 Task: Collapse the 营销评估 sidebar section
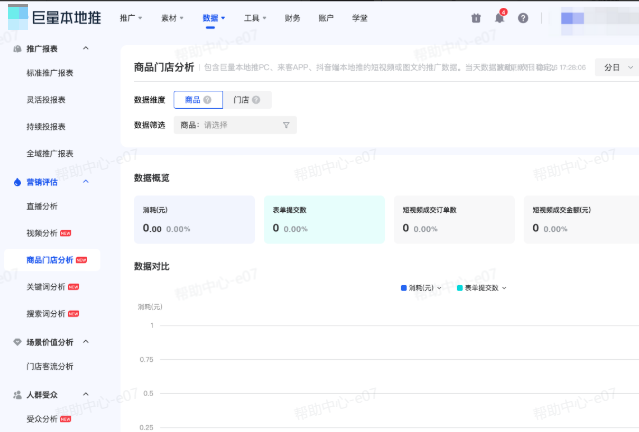point(86,182)
